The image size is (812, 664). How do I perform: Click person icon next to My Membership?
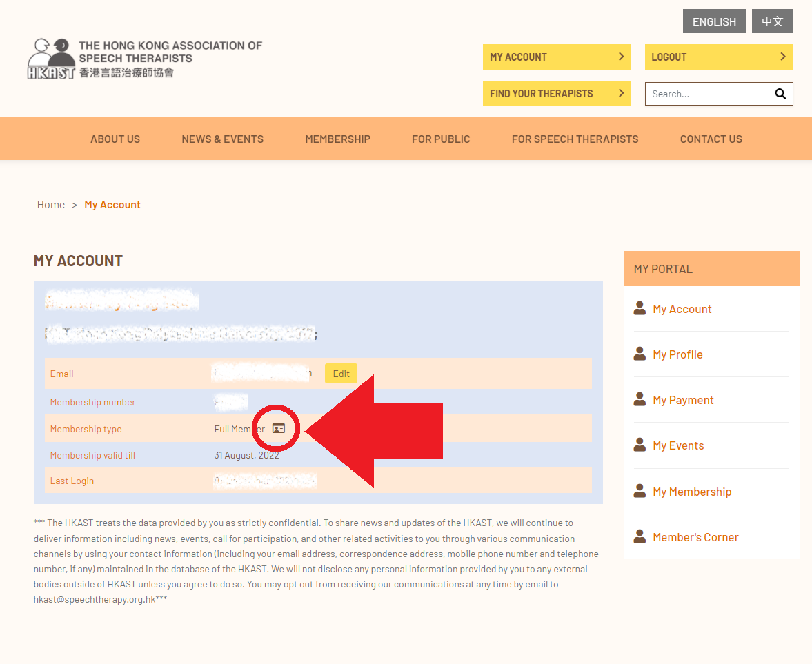coord(640,491)
